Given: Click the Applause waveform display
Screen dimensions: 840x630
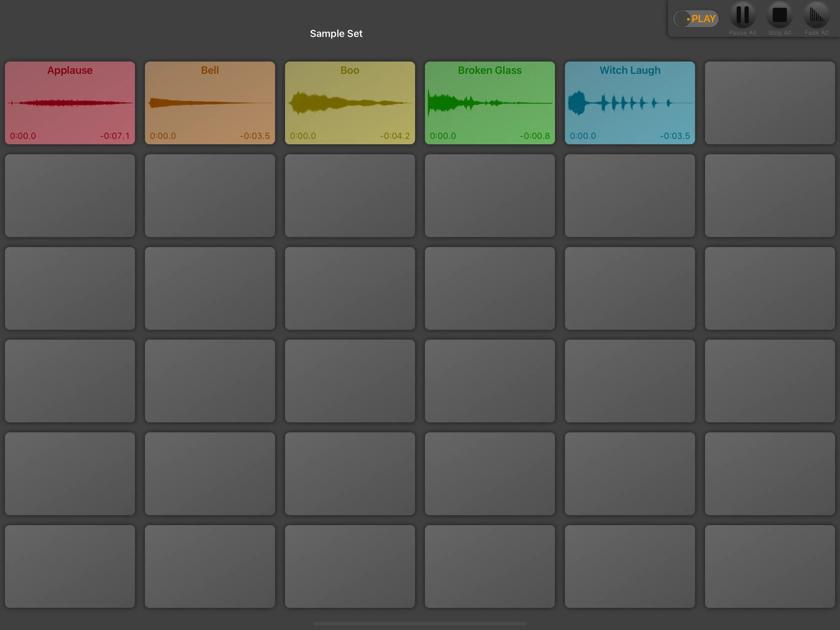Looking at the screenshot, I should [x=70, y=103].
